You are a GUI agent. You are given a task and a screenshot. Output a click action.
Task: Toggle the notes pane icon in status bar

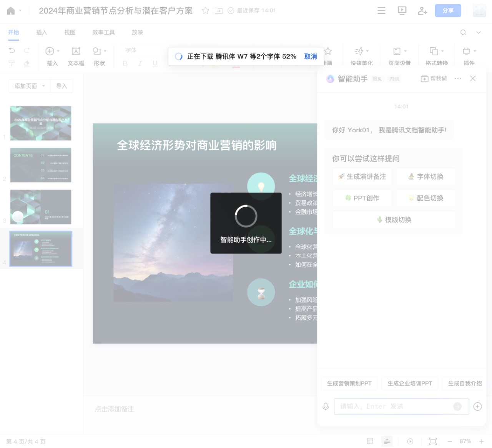pos(387,441)
